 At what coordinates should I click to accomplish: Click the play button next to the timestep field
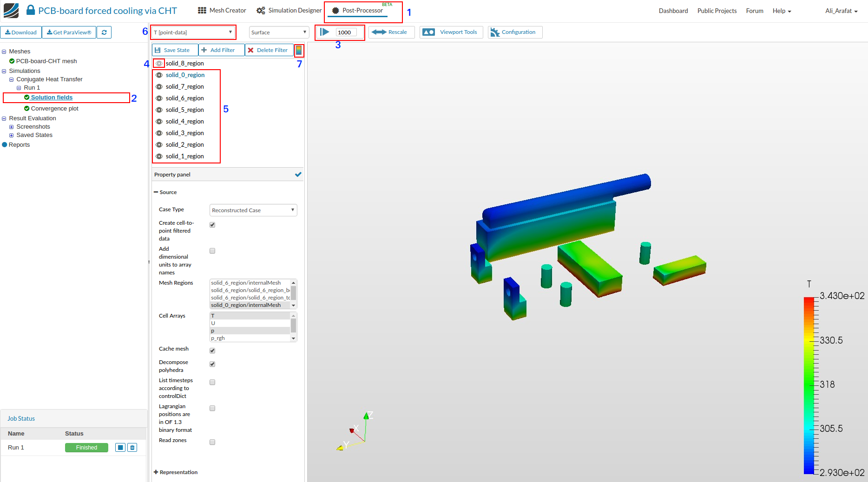click(x=325, y=32)
